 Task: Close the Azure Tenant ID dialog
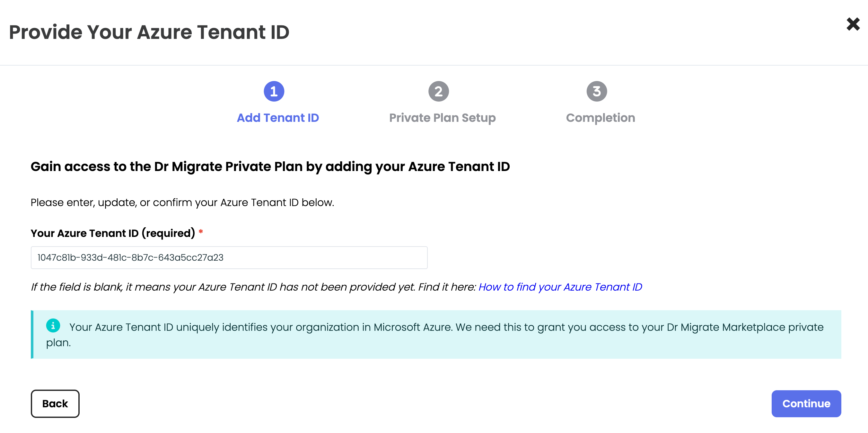(853, 24)
